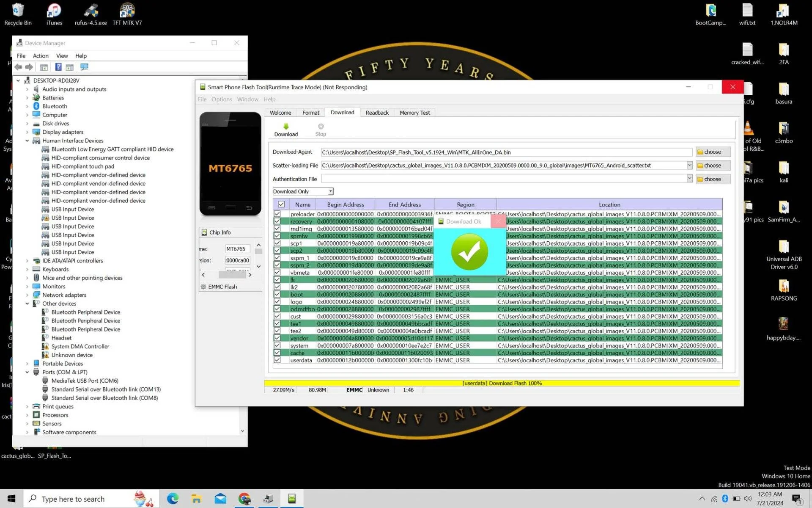Viewport: 812px width, 508px height.
Task: Select the Recycle Bin desktop icon
Action: point(18,14)
